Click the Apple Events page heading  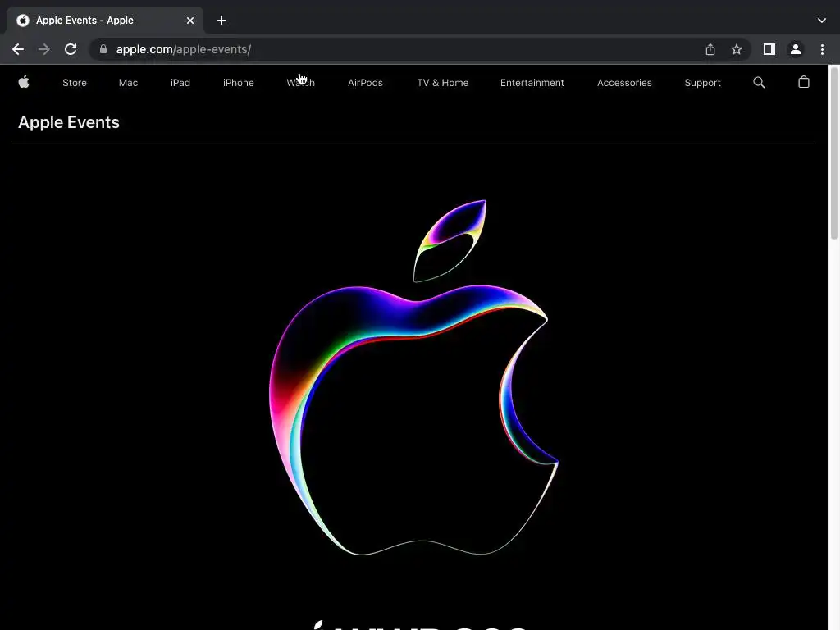tap(69, 122)
